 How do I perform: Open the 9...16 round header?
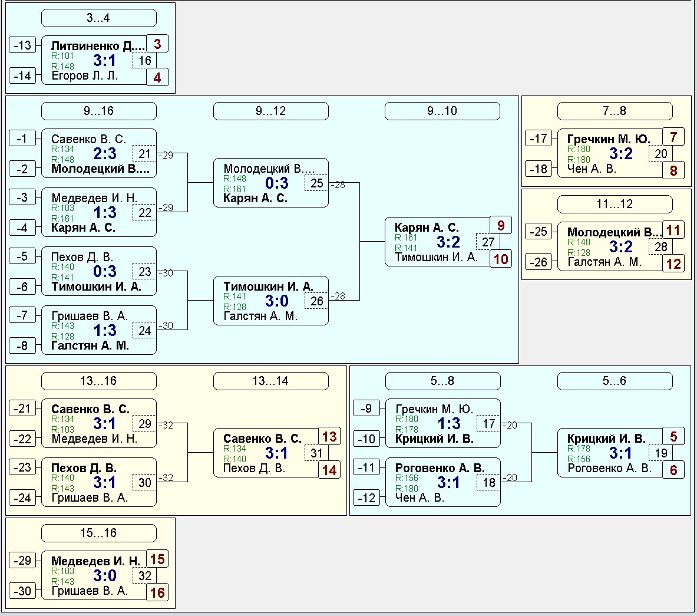click(x=98, y=111)
